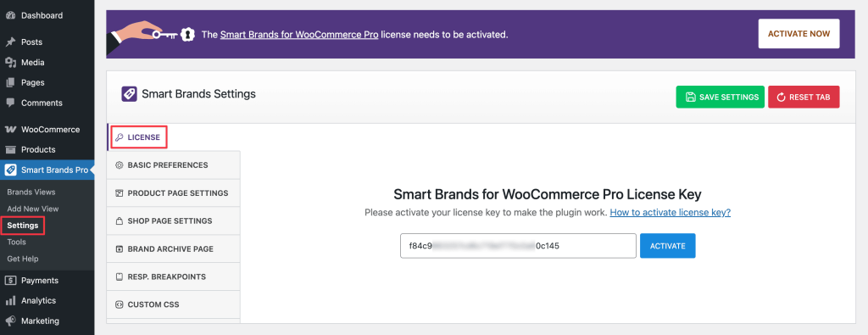Switch to Custom CSS tab
This screenshot has height=335, width=868.
point(173,304)
